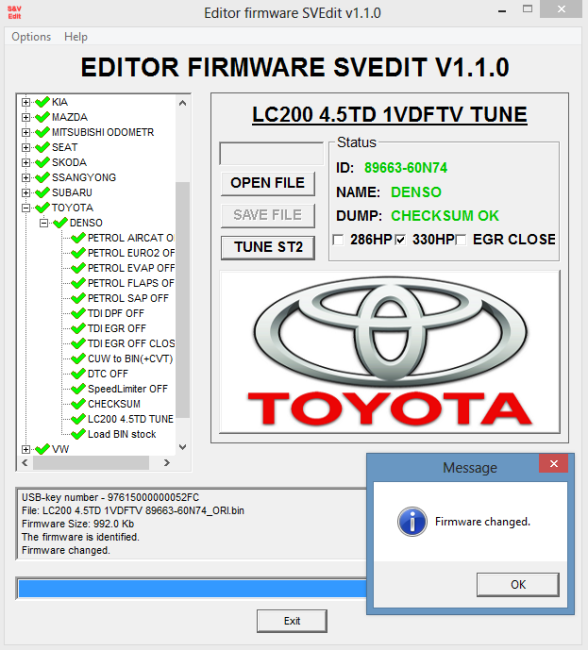Click the checkmark icon beside PETROL FLAPS
The height and width of the screenshot is (650, 588).
(78, 283)
